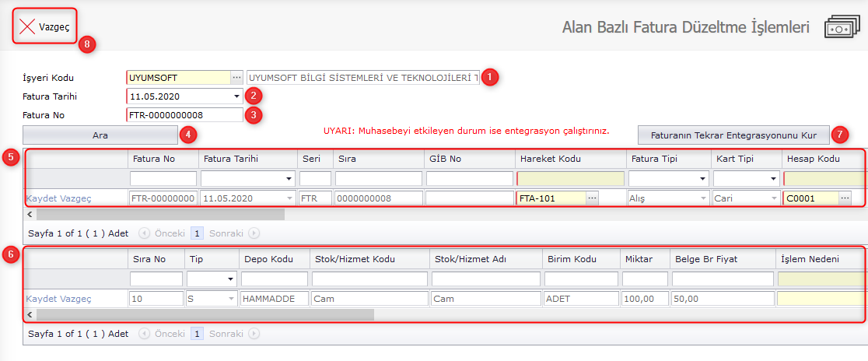
Task: Click the Fatura No input field
Action: click(184, 115)
